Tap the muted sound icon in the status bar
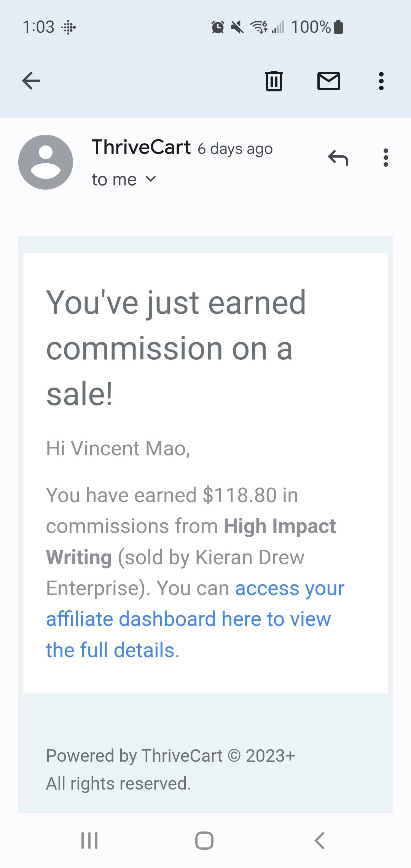The image size is (411, 868). pyautogui.click(x=237, y=27)
